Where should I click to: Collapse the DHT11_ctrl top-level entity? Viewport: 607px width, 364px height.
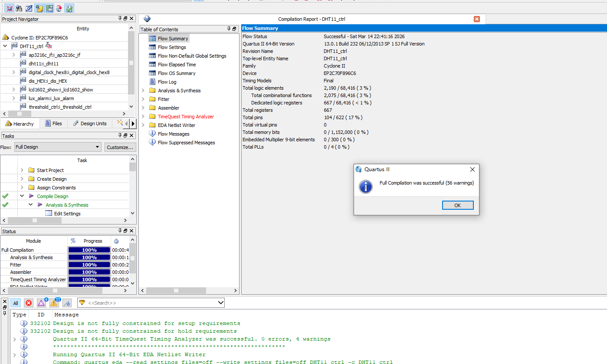click(x=5, y=46)
